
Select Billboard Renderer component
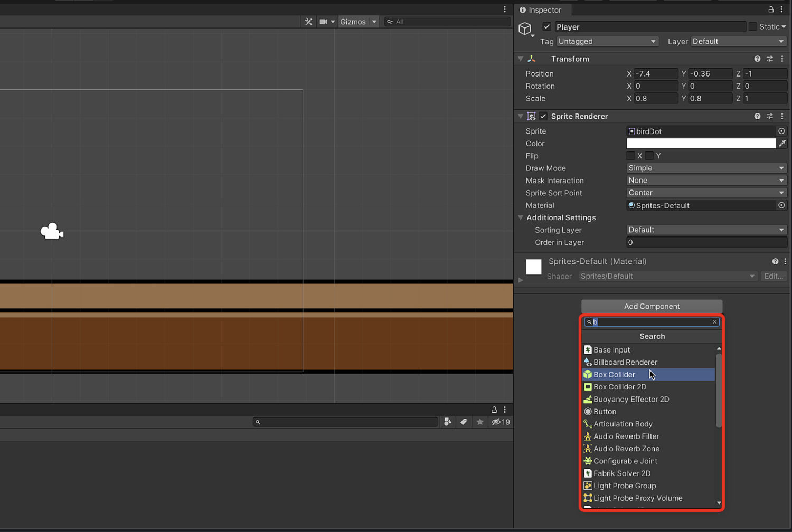[648, 363]
